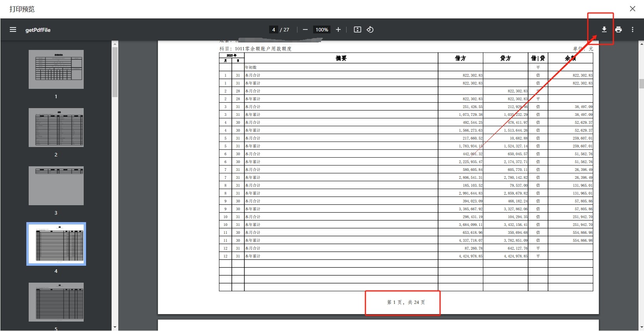Open the more actions three-dot menu

click(633, 29)
